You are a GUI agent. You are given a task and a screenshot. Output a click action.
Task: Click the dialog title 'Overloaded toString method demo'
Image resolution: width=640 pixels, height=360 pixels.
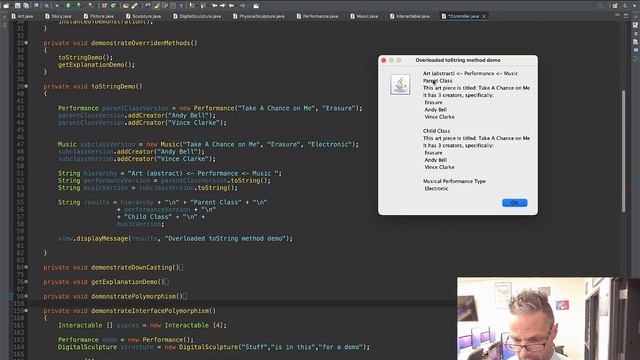[x=458, y=60]
